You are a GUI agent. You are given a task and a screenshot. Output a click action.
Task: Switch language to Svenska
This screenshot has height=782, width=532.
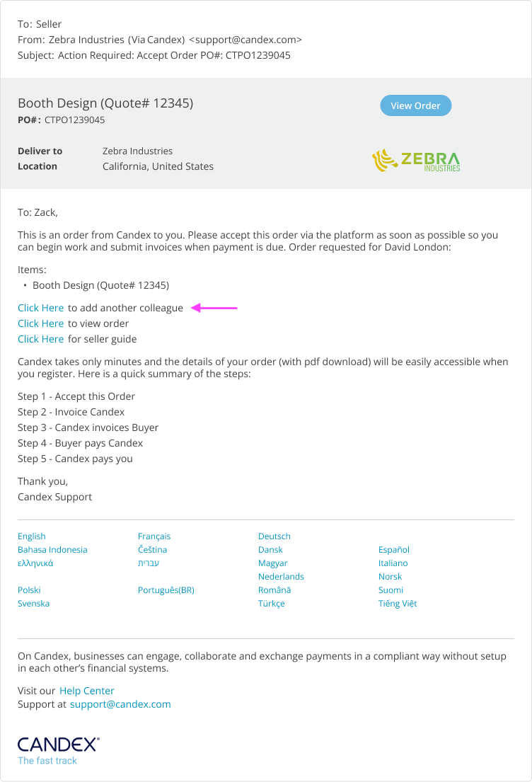(x=34, y=604)
